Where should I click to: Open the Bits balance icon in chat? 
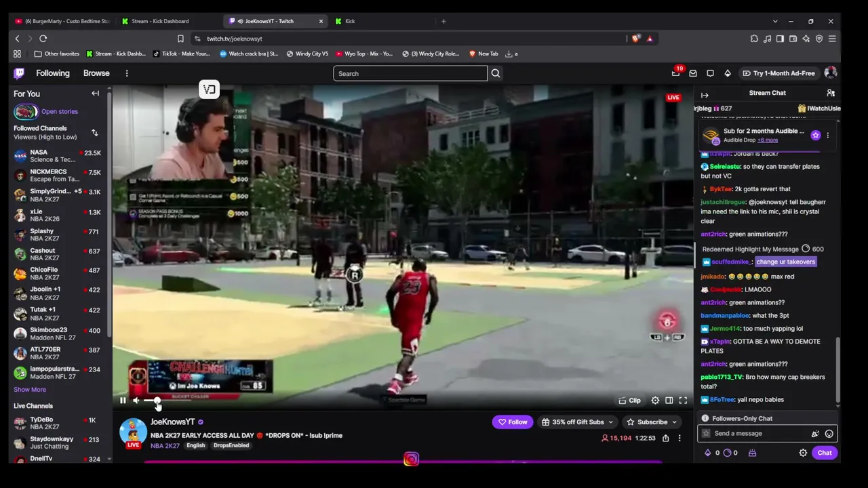click(708, 453)
